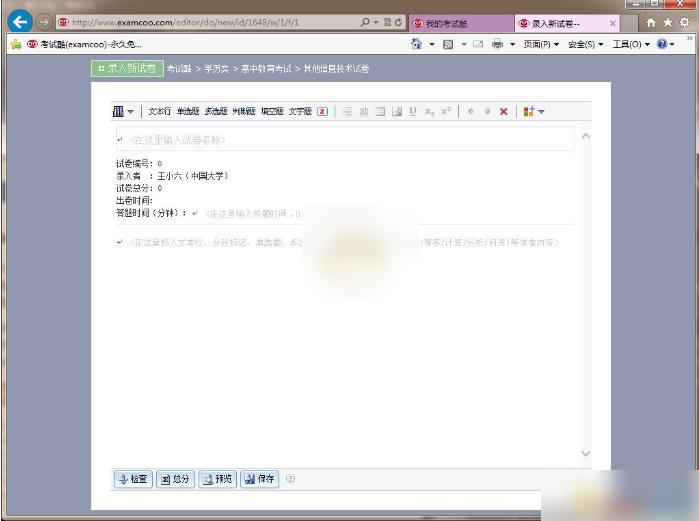Click the scroll down arrow of editor
This screenshot has width=699, height=521.
point(586,453)
